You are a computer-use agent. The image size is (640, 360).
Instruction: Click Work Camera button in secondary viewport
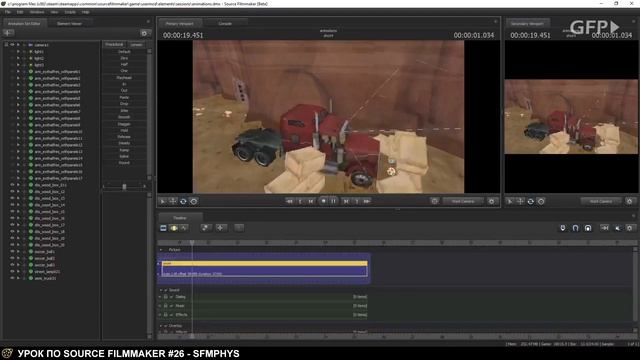click(x=601, y=201)
